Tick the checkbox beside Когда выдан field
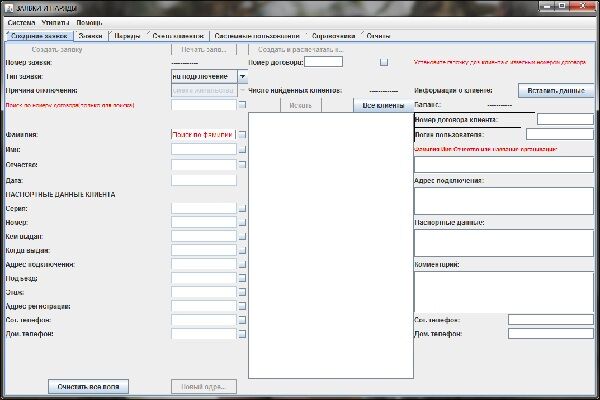 pyautogui.click(x=242, y=250)
